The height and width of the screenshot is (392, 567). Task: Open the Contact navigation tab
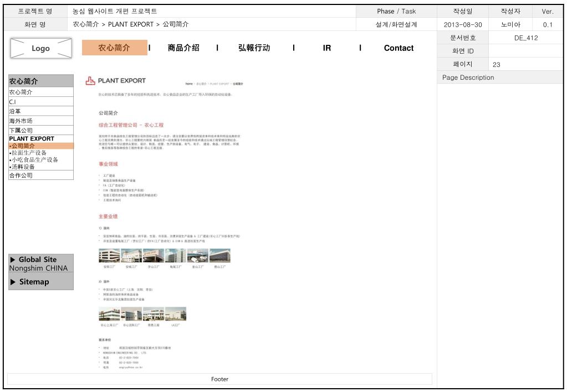point(399,48)
